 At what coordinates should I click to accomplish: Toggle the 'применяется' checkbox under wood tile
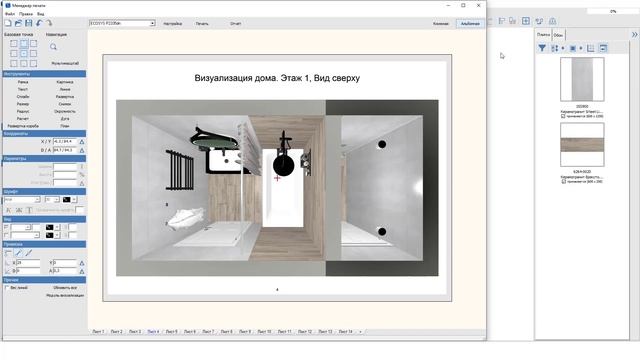(x=563, y=182)
